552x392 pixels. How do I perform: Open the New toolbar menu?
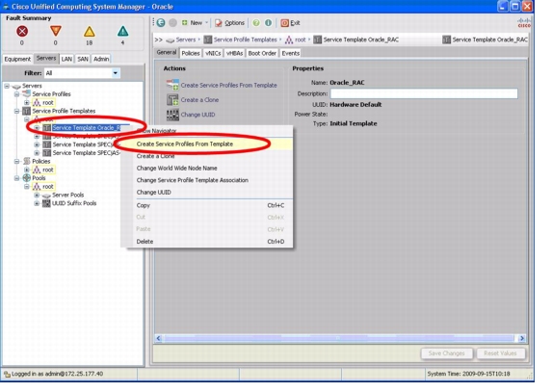click(x=195, y=23)
